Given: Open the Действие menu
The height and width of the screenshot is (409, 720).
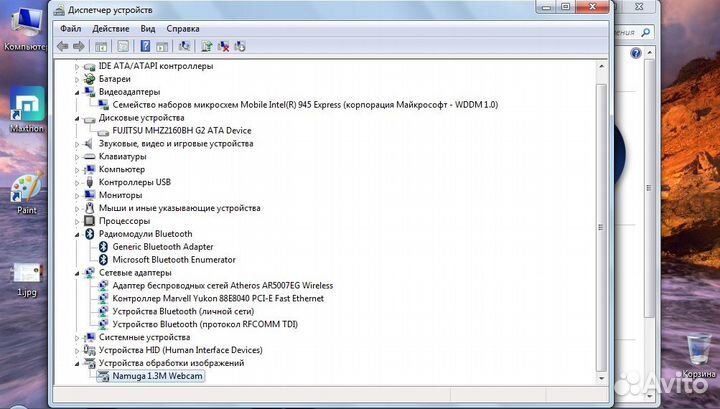Looking at the screenshot, I should pos(111,28).
